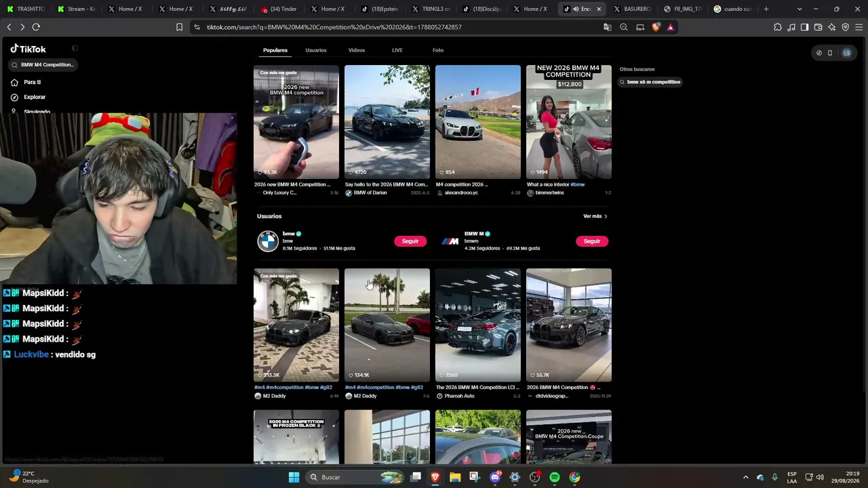
Task: Select the Foto search tab
Action: pyautogui.click(x=438, y=50)
